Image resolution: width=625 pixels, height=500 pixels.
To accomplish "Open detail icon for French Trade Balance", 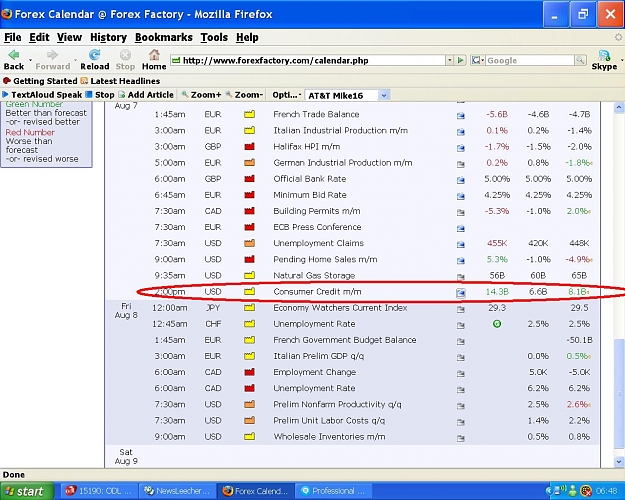I will (x=461, y=116).
